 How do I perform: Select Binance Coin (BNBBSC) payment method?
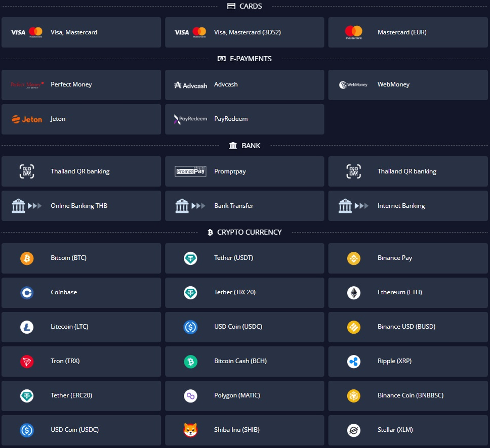pos(408,396)
